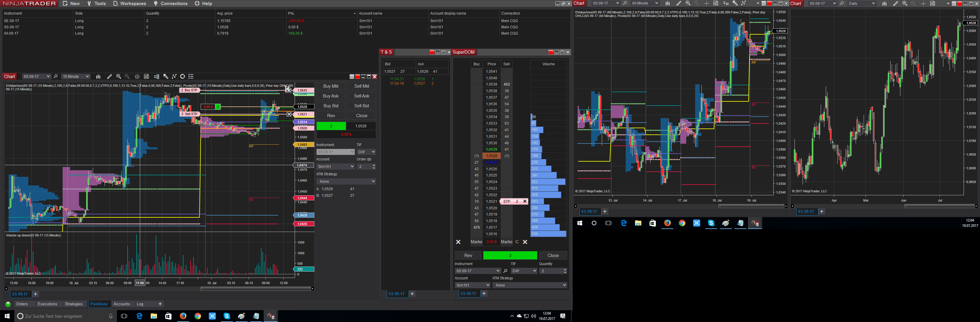Image resolution: width=980 pixels, height=322 pixels.
Task: Toggle Chart Trader panel on 15 Minute chart
Action: click(156, 76)
